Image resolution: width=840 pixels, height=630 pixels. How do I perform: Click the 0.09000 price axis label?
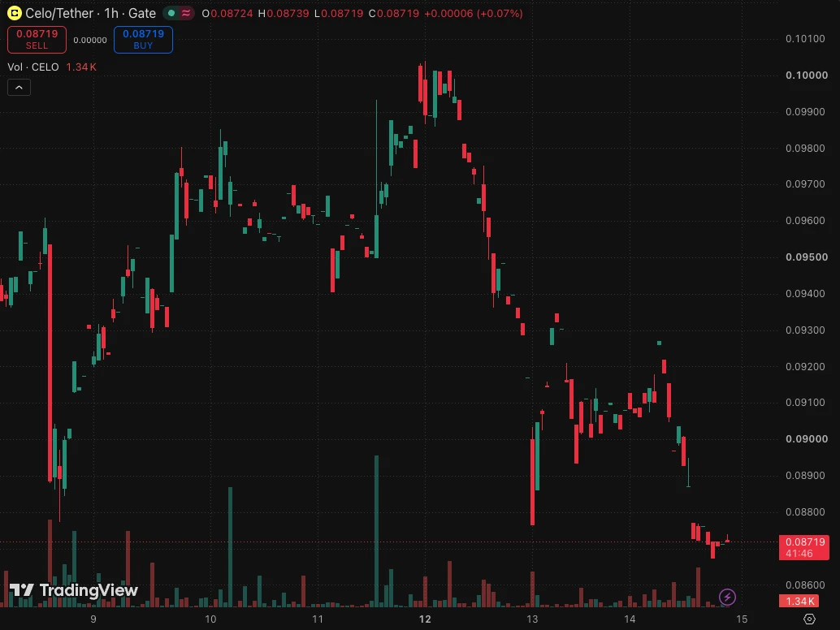click(x=806, y=439)
